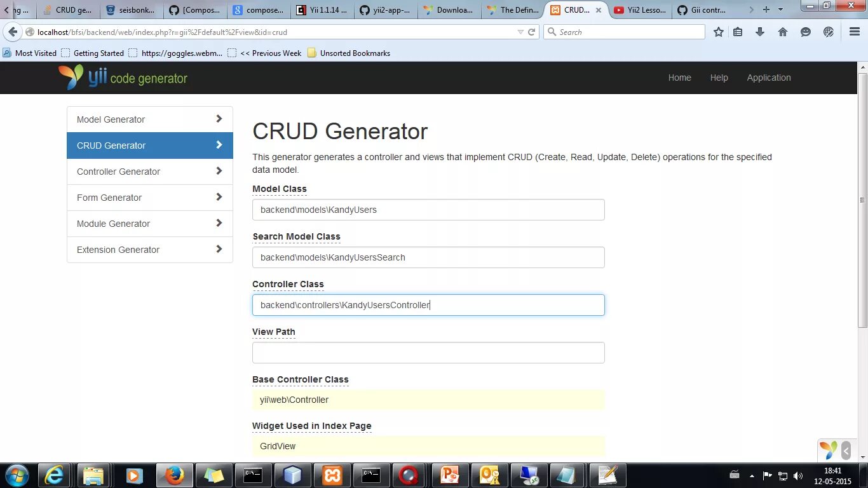This screenshot has width=868, height=488.
Task: Switch to the seisbonk browser tab
Action: pyautogui.click(x=132, y=10)
